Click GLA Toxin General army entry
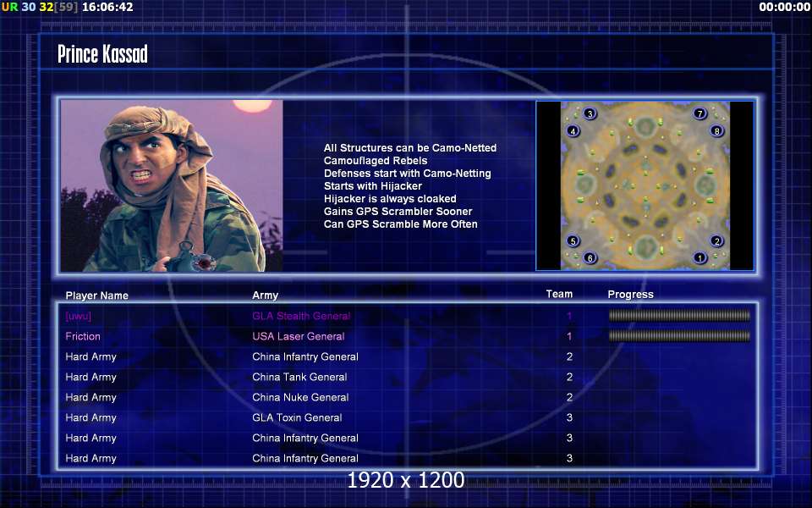Image resolution: width=812 pixels, height=508 pixels. [297, 417]
